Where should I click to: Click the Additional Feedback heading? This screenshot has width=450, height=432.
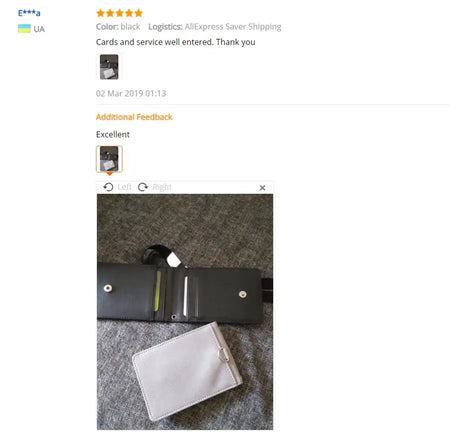click(x=134, y=117)
